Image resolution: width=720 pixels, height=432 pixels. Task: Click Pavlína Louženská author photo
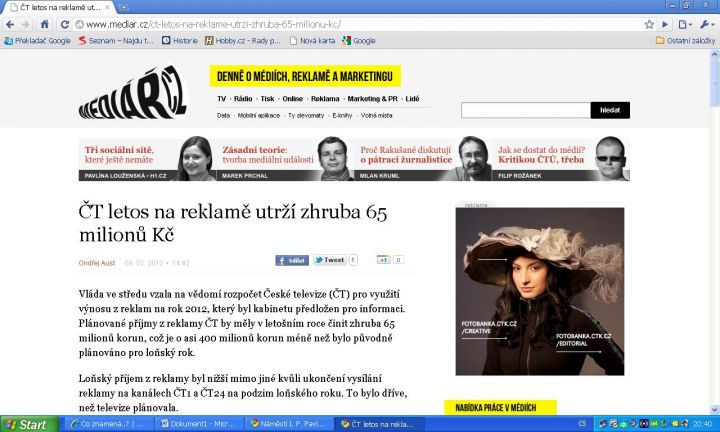click(x=196, y=158)
